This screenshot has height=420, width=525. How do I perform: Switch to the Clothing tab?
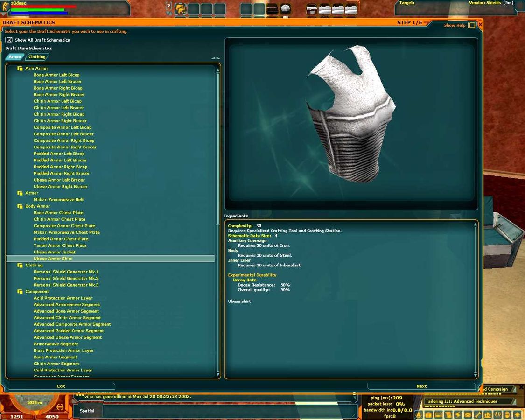(x=37, y=57)
